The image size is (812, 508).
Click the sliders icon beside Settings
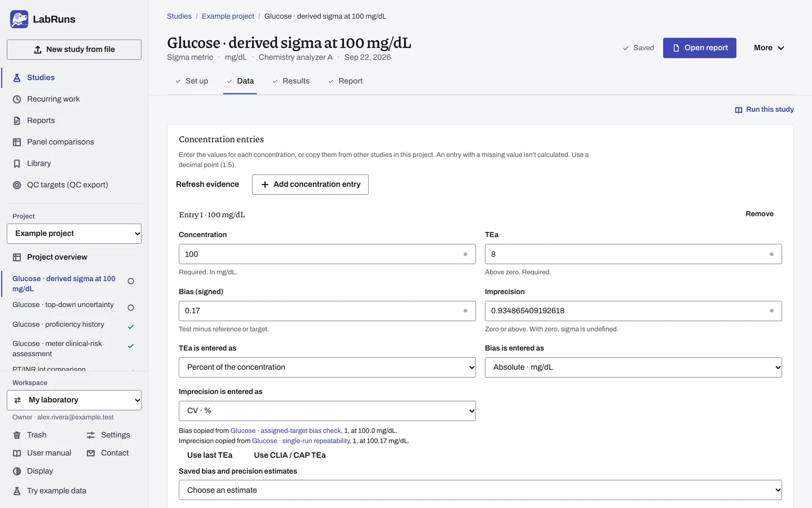[x=91, y=435]
